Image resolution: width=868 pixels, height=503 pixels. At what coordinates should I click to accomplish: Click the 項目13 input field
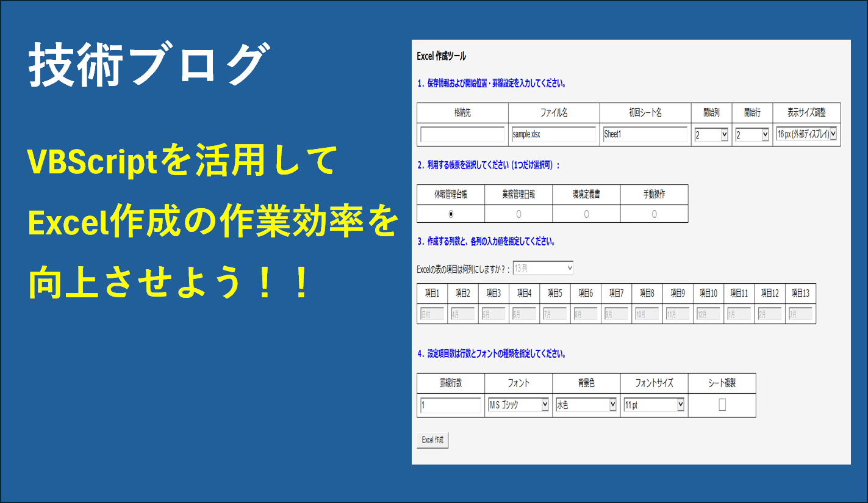tap(800, 314)
